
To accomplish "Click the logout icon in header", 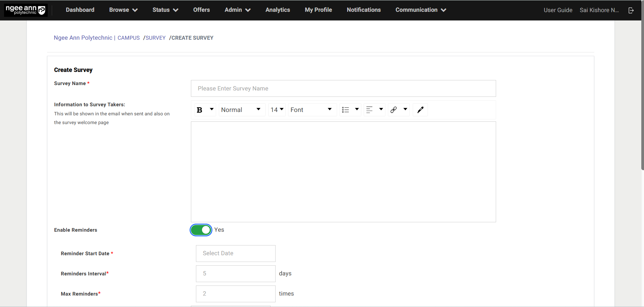I will (631, 10).
